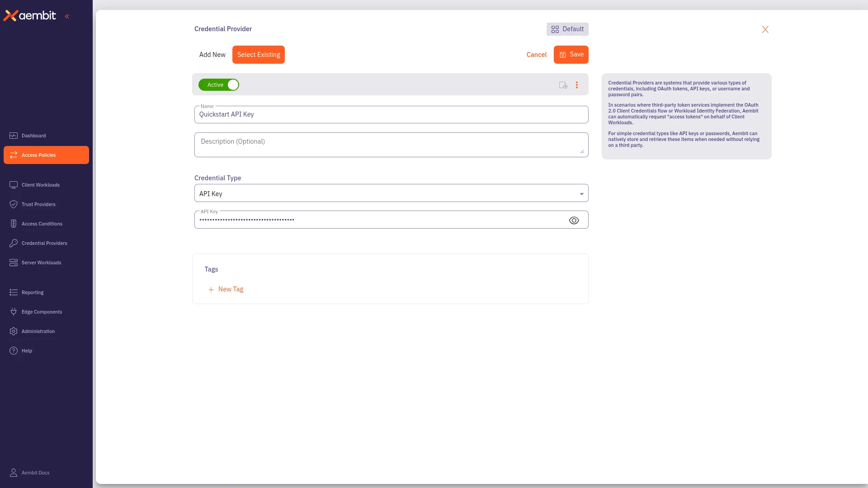Switch to the Add New tab
The width and height of the screenshot is (868, 488).
(212, 55)
